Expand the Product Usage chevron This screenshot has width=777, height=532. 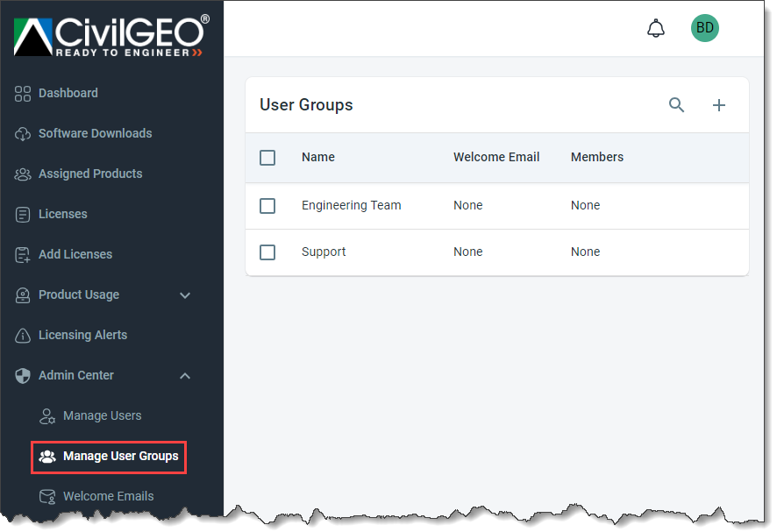click(185, 295)
